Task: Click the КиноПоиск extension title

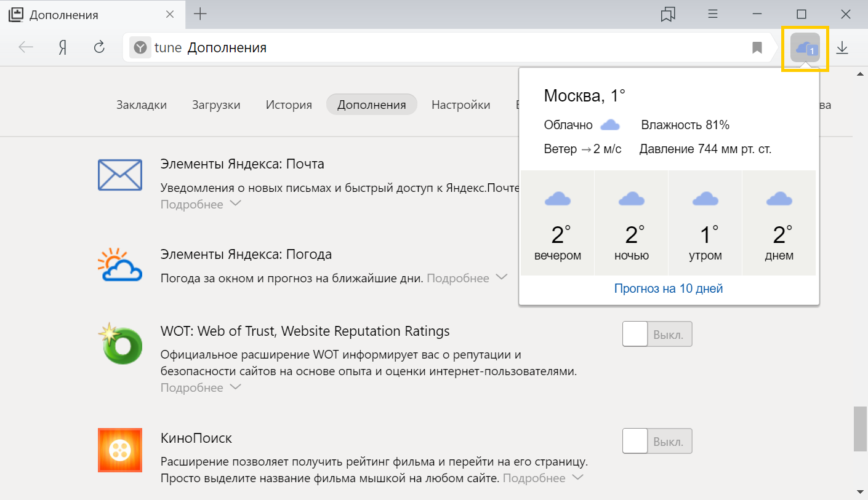Action: point(196,438)
